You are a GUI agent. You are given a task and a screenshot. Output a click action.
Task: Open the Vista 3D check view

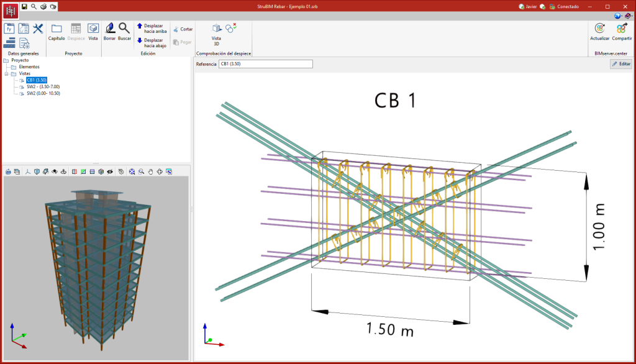point(216,35)
